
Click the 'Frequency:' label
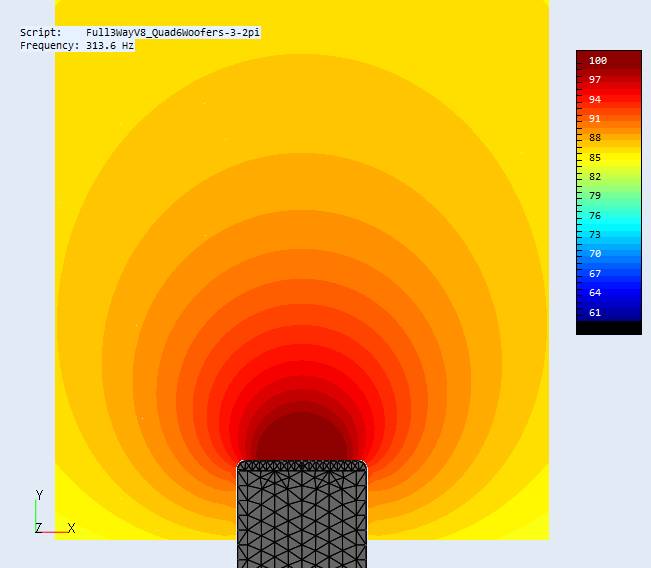pyautogui.click(x=49, y=45)
